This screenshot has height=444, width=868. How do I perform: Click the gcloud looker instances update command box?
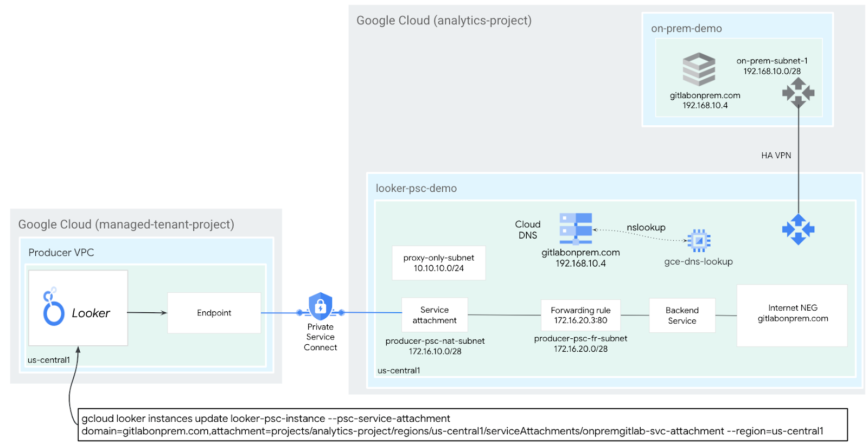462,425
